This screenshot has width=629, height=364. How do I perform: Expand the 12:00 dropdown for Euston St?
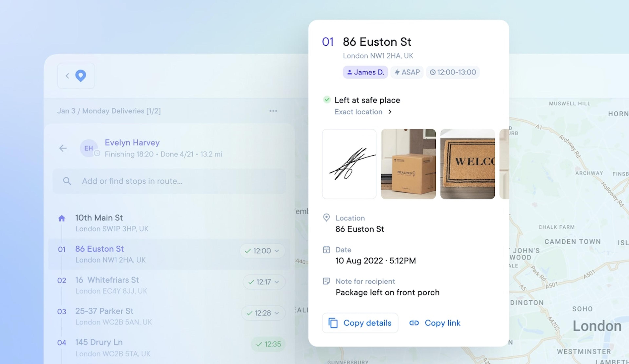coord(277,251)
